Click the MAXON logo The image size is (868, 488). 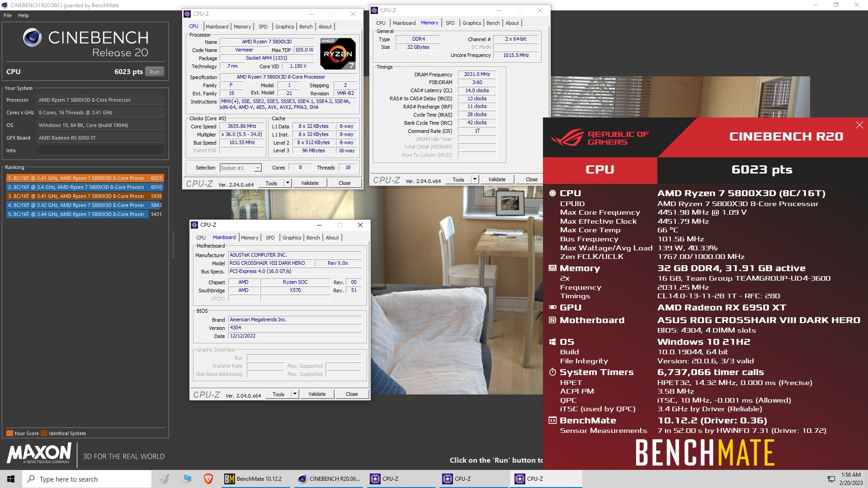click(x=39, y=453)
